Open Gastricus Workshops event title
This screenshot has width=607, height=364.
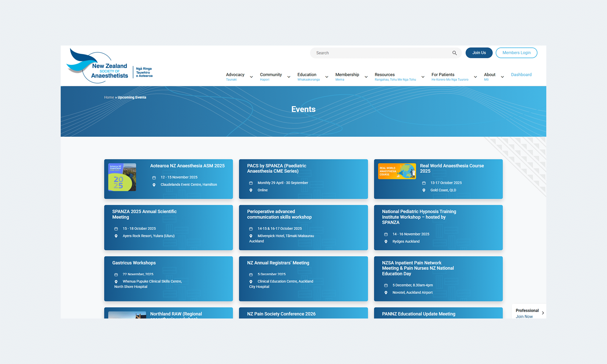134,263
